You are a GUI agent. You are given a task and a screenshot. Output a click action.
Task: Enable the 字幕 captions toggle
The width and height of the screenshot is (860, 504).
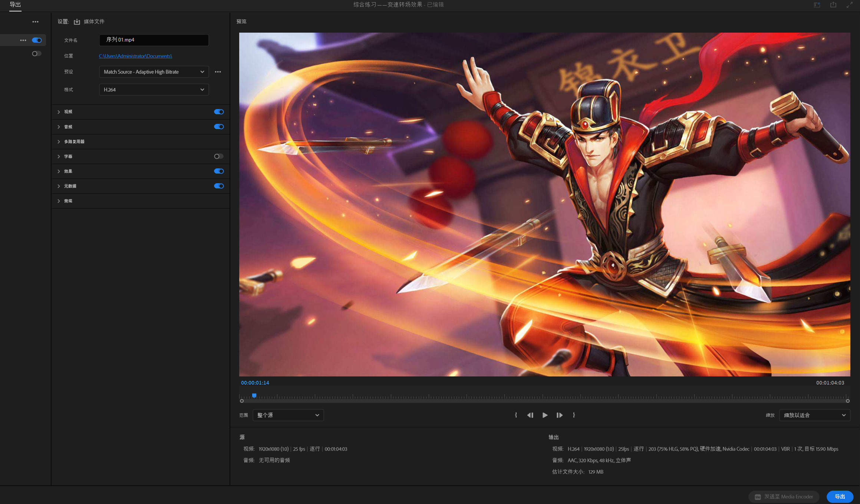(219, 156)
